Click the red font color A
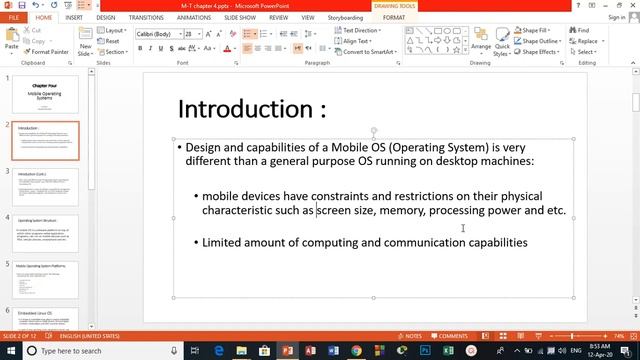 pos(227,49)
